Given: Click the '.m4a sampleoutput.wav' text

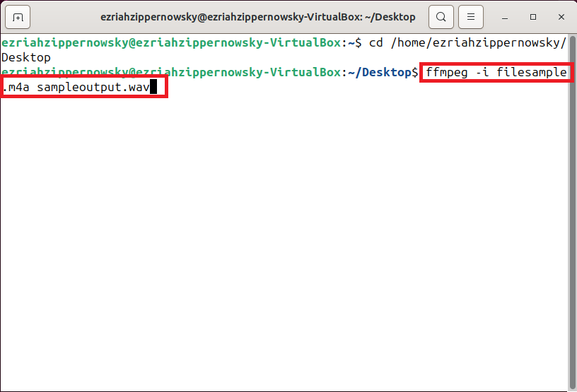Looking at the screenshot, I should click(x=75, y=88).
